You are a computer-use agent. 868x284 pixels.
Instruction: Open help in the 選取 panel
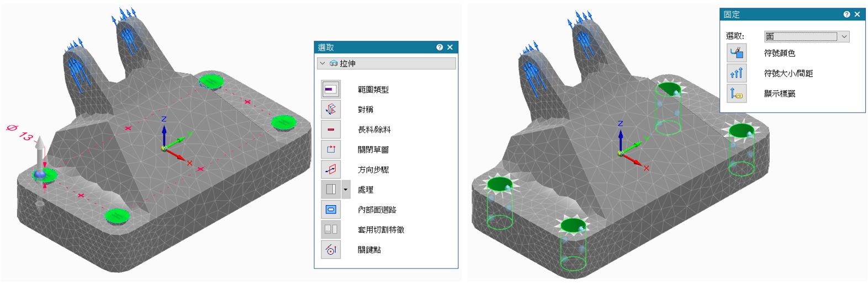440,47
